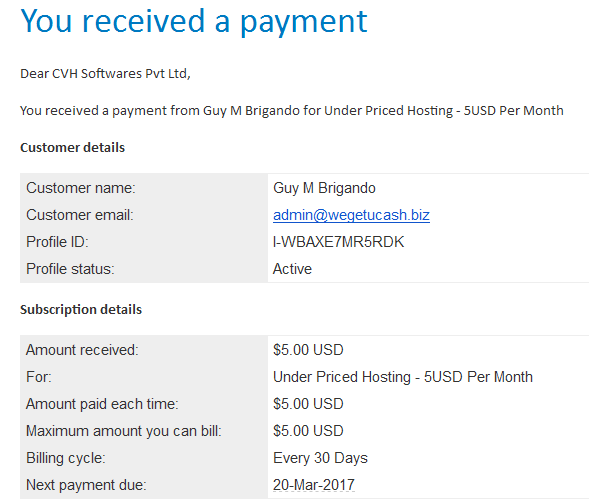Click the 'Next payment due:' label

(x=86, y=485)
